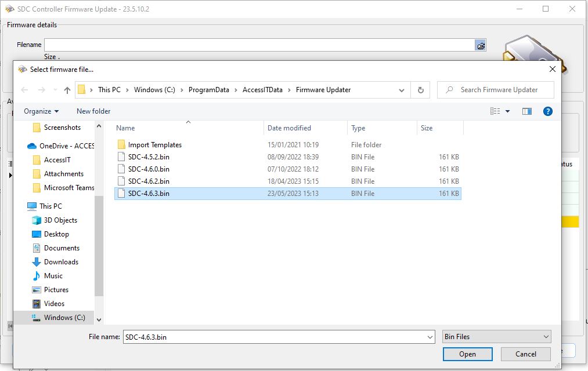Open Pictures in navigation pane

[56, 290]
